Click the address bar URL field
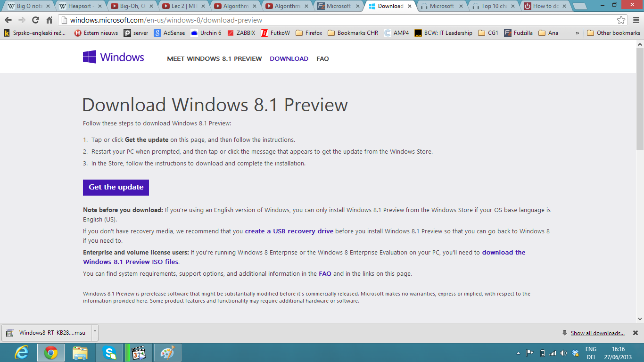The image size is (644, 362). (x=330, y=20)
